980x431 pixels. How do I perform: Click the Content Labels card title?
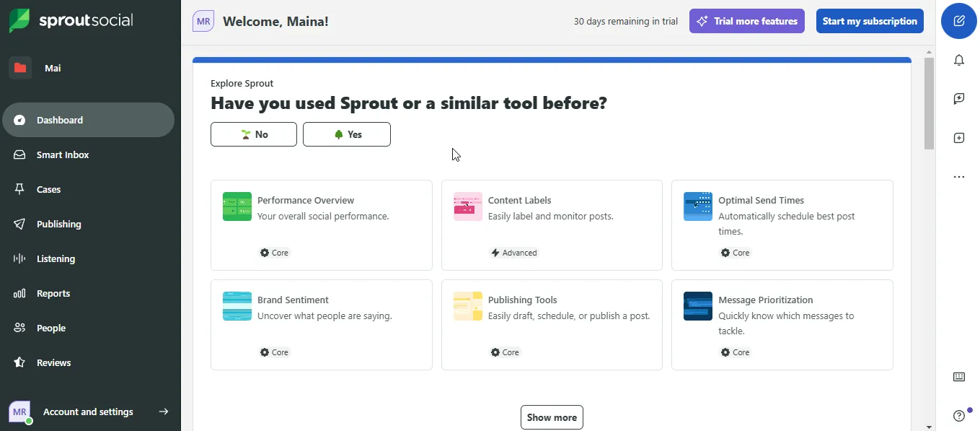tap(520, 200)
